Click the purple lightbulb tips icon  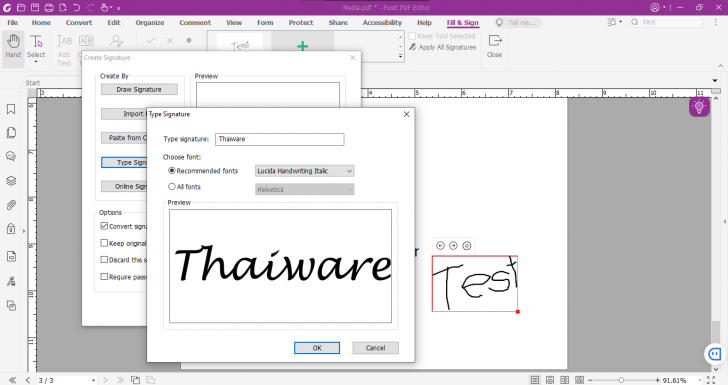coord(699,107)
